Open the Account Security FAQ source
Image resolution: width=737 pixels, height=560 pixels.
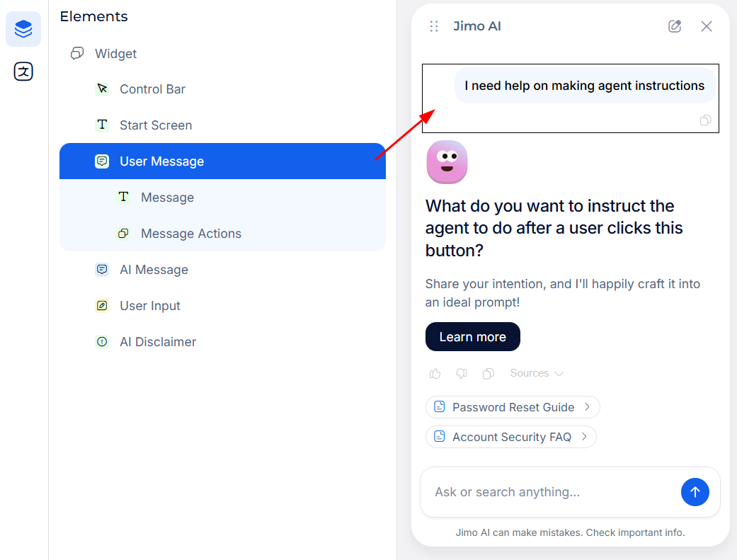[511, 437]
